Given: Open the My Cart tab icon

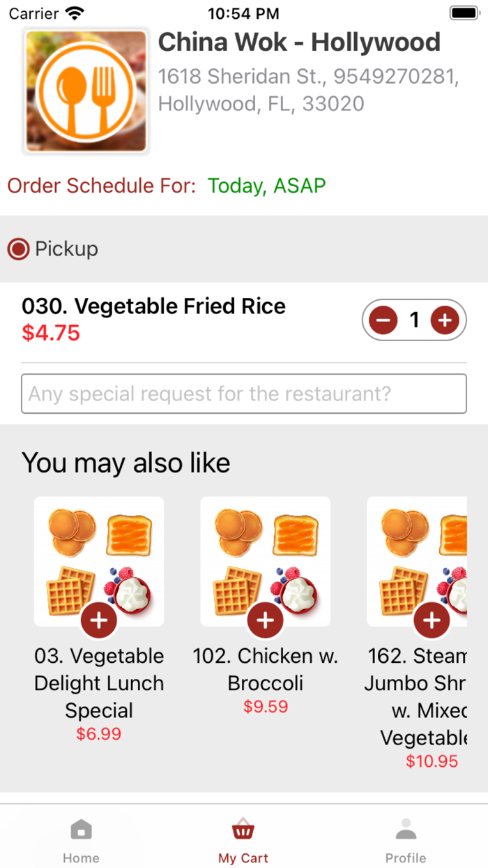Looking at the screenshot, I should [x=243, y=830].
